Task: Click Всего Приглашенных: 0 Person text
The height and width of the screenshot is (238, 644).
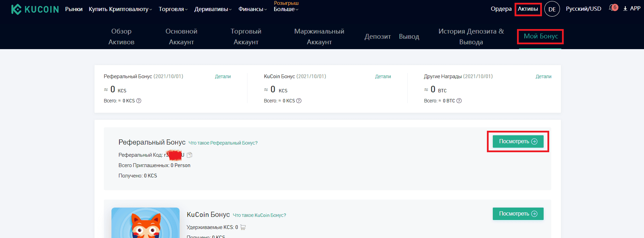Action: tap(154, 165)
